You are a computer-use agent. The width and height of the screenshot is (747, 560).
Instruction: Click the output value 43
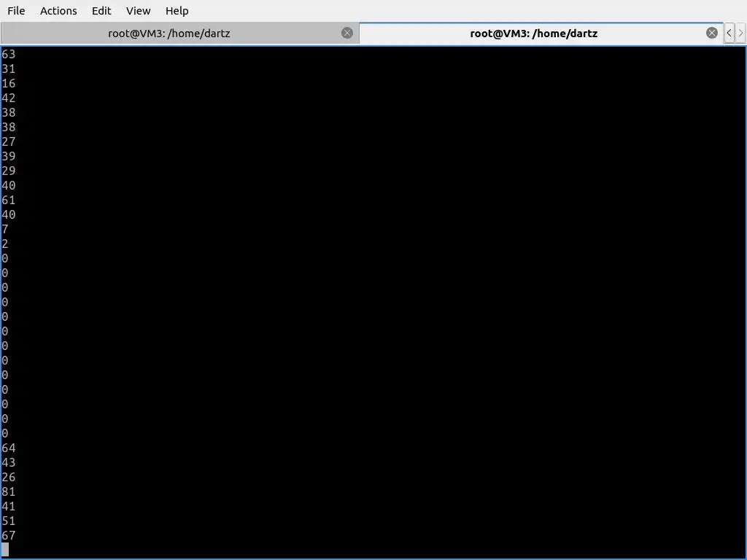coord(9,463)
